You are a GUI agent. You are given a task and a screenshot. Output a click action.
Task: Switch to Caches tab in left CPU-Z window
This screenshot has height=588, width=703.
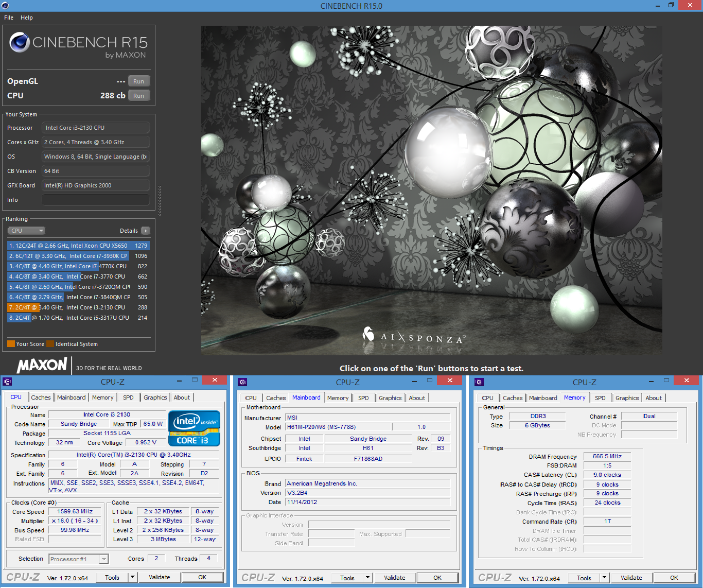pyautogui.click(x=41, y=397)
